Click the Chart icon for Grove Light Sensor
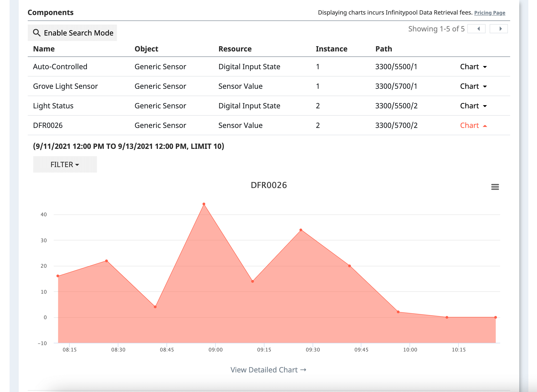The image size is (537, 392). 473,86
